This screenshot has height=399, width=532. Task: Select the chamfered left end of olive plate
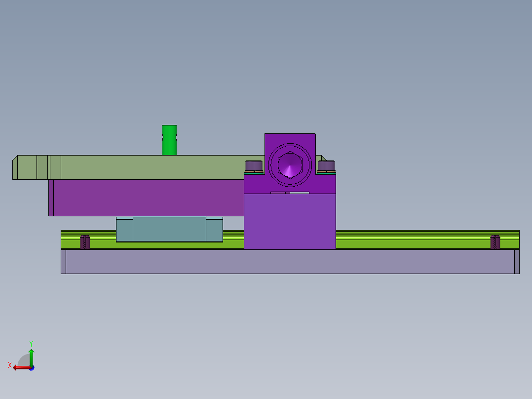pos(15,167)
